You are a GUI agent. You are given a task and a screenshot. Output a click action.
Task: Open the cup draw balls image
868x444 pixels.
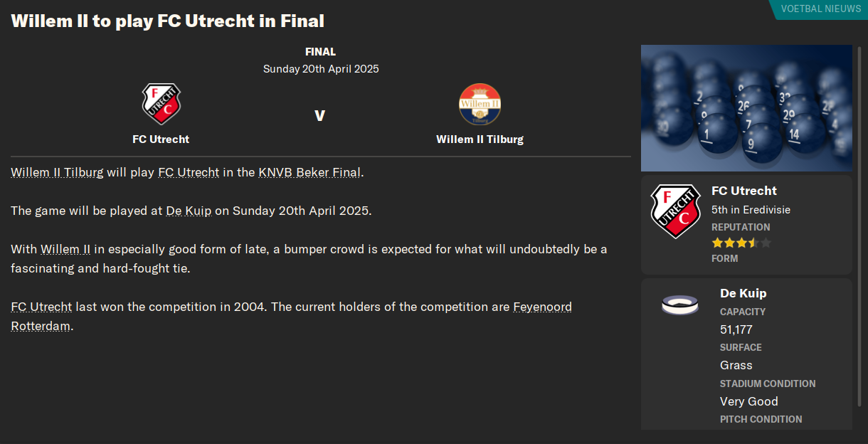click(746, 108)
